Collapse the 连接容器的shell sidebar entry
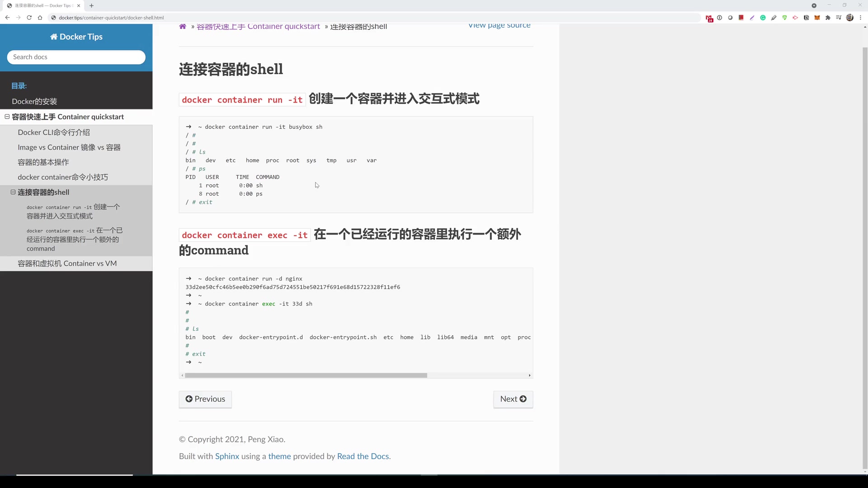868x488 pixels. [13, 192]
